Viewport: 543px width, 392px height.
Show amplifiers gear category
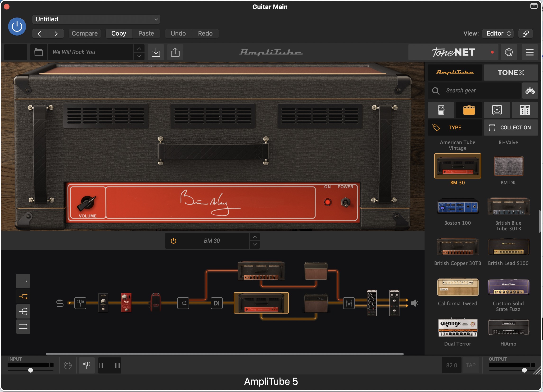[469, 110]
